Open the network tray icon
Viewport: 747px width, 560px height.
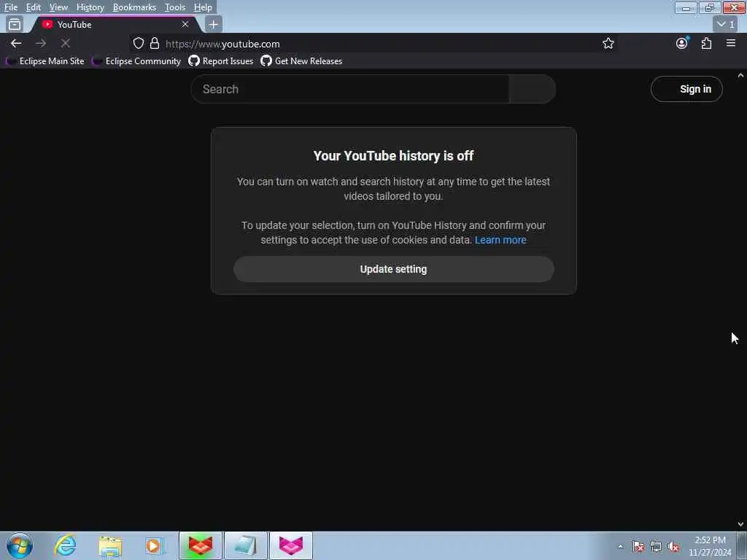(656, 546)
